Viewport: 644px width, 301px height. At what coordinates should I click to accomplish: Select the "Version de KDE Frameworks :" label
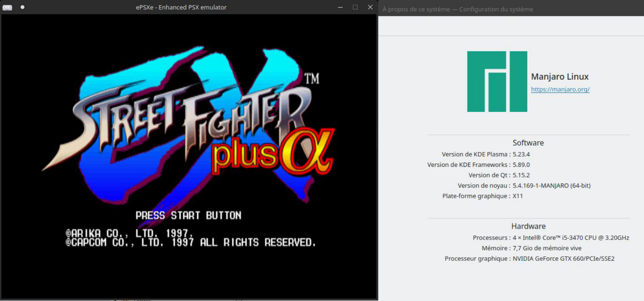click(469, 165)
